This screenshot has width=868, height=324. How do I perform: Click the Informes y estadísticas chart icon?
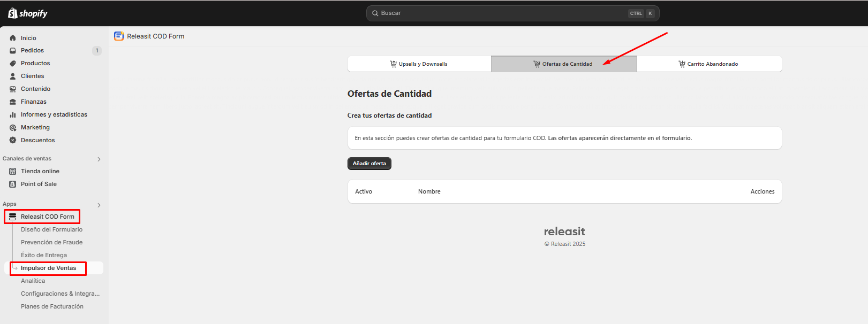click(x=13, y=115)
